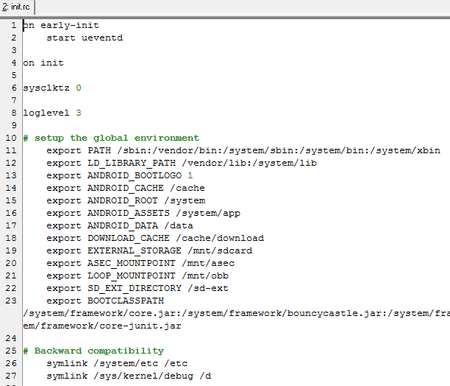Click line number 23 in the gutter
Screen dimensions: 450x386
11,301
